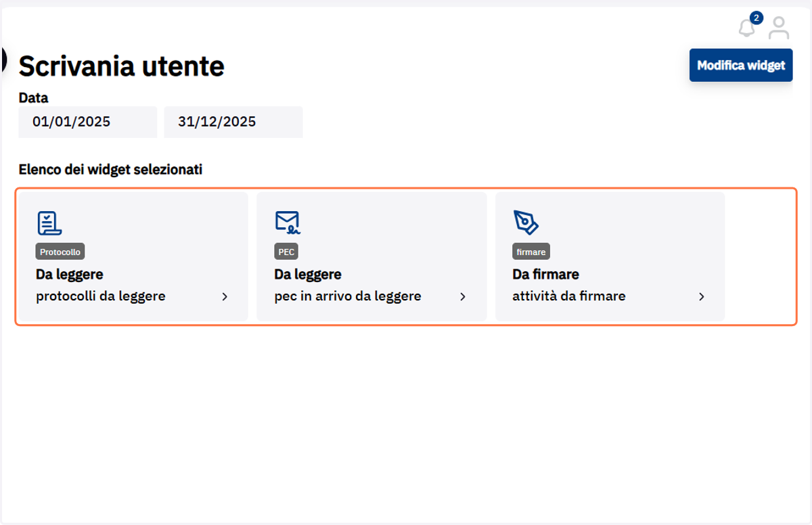The width and height of the screenshot is (812, 525).
Task: Click the PEC envelope icon
Action: (x=287, y=222)
